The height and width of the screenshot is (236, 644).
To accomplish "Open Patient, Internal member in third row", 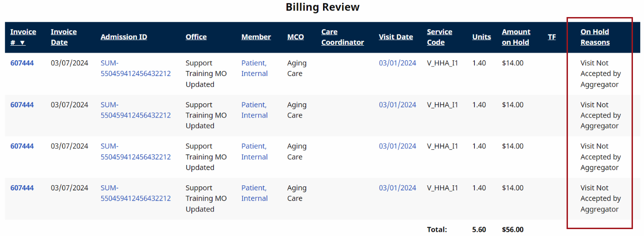I will 254,152.
